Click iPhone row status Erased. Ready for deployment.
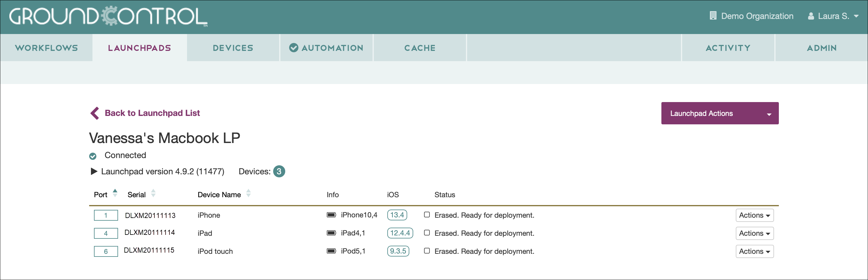Viewport: 868px width, 280px height. click(484, 215)
